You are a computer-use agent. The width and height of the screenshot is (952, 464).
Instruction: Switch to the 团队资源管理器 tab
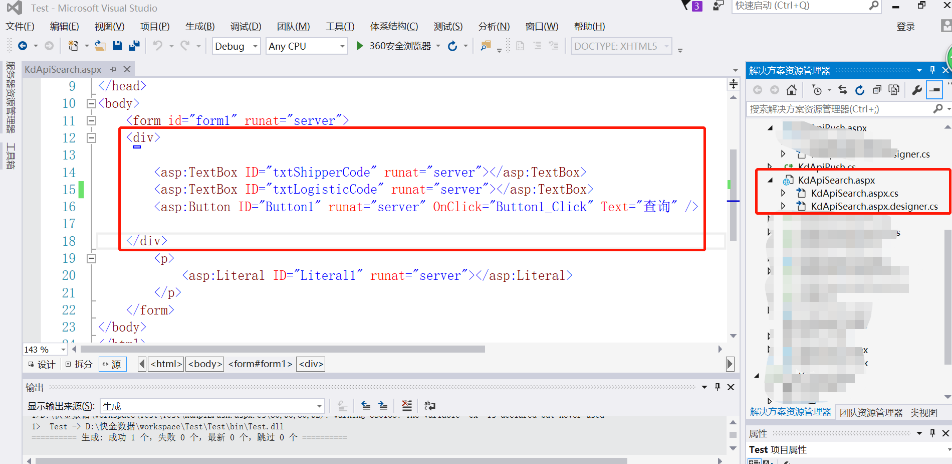pos(871,412)
